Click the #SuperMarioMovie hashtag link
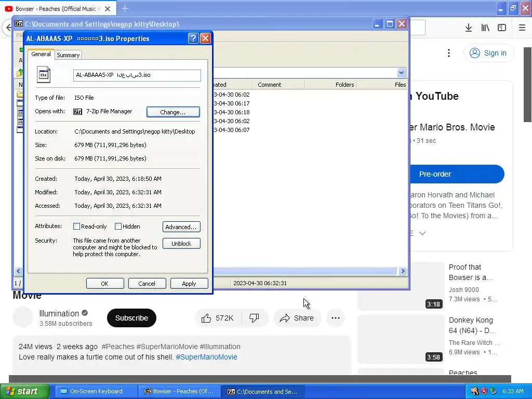 [x=206, y=357]
